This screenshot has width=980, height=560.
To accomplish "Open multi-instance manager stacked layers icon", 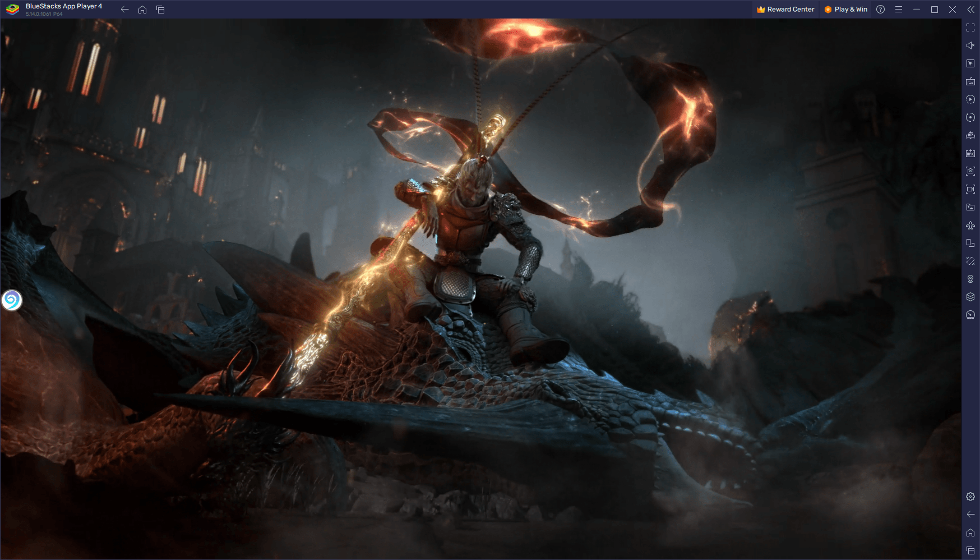I will (x=970, y=297).
